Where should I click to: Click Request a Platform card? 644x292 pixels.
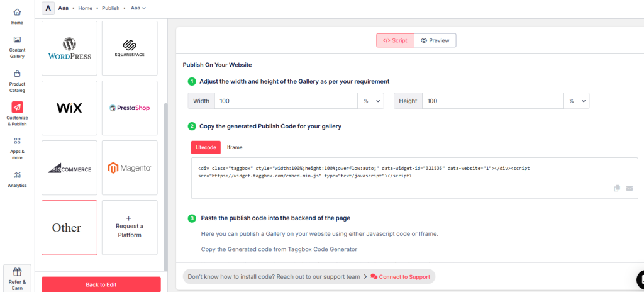tap(130, 227)
